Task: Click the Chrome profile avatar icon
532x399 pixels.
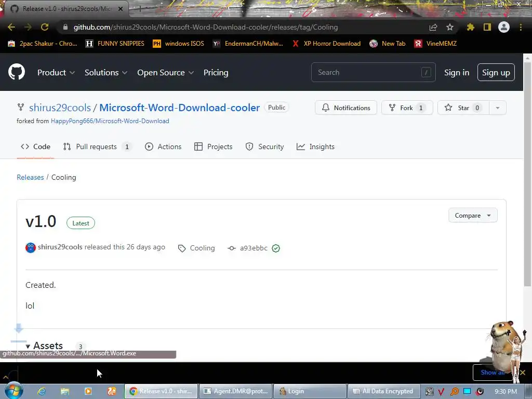Action: pyautogui.click(x=504, y=27)
